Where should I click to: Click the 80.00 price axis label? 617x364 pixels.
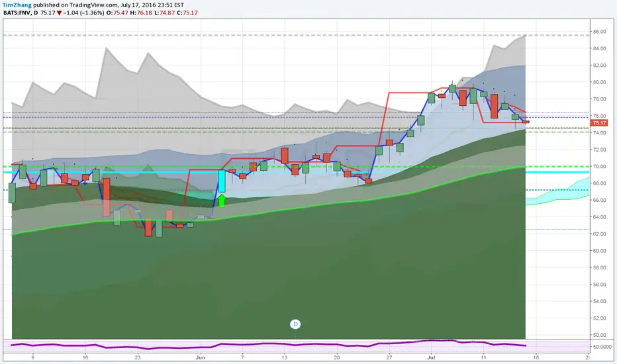click(x=599, y=82)
